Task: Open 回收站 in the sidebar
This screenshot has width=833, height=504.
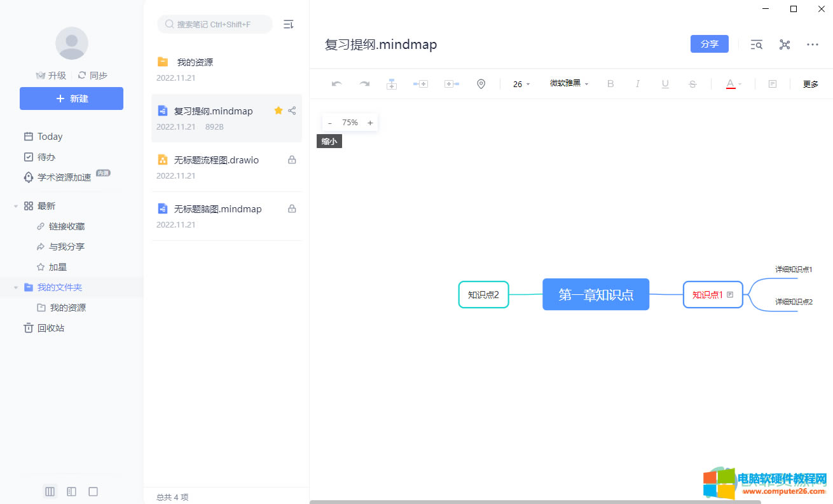Action: tap(50, 328)
